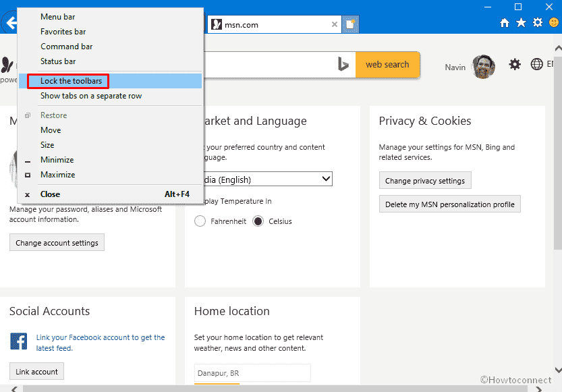The height and width of the screenshot is (392, 562).
Task: Click the Navin profile picture
Action: click(484, 66)
